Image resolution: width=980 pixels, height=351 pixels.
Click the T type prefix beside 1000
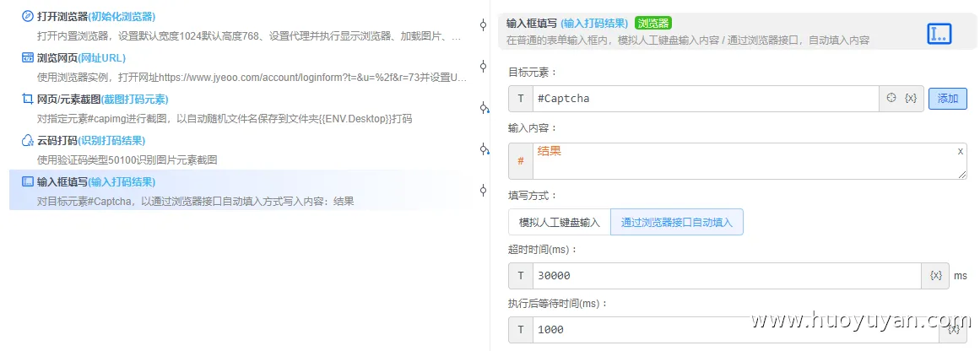coord(521,330)
